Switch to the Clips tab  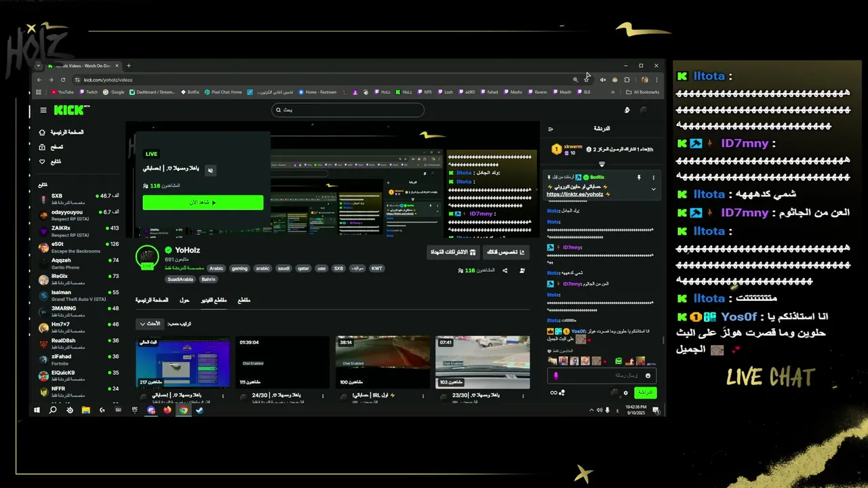point(244,300)
